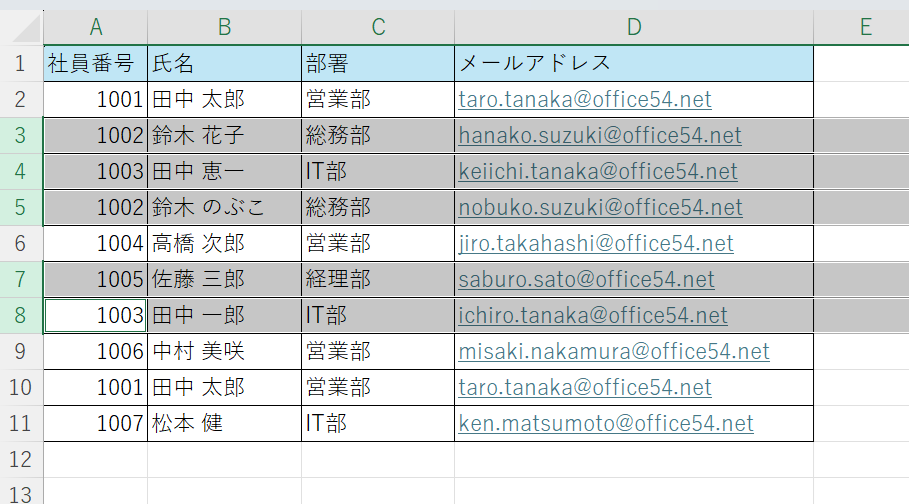Select column A header
Viewport: 909px width, 504px height.
click(x=96, y=27)
